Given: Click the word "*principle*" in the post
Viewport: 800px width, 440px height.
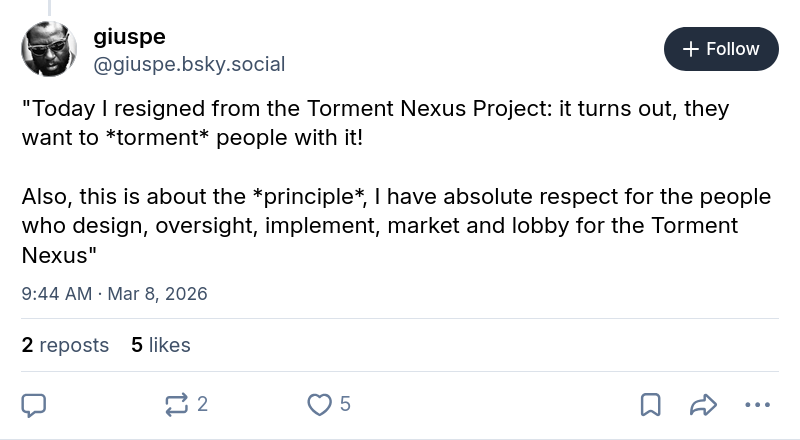Looking at the screenshot, I should [309, 197].
